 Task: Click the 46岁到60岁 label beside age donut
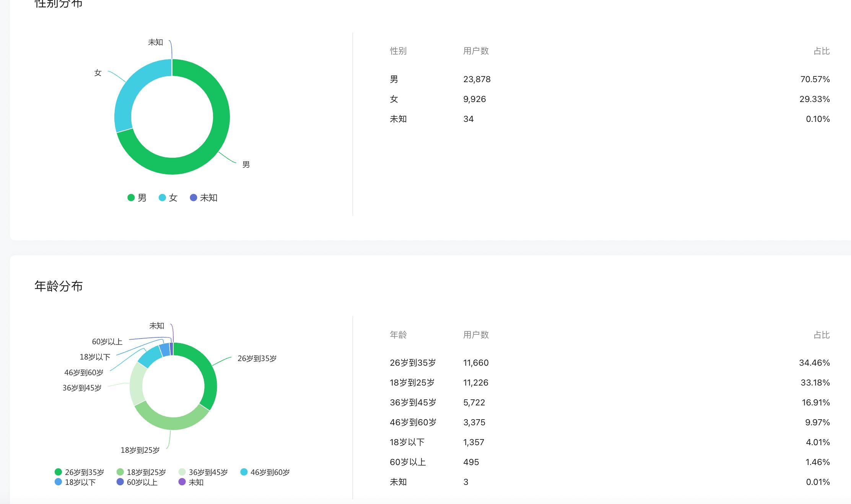pos(84,373)
